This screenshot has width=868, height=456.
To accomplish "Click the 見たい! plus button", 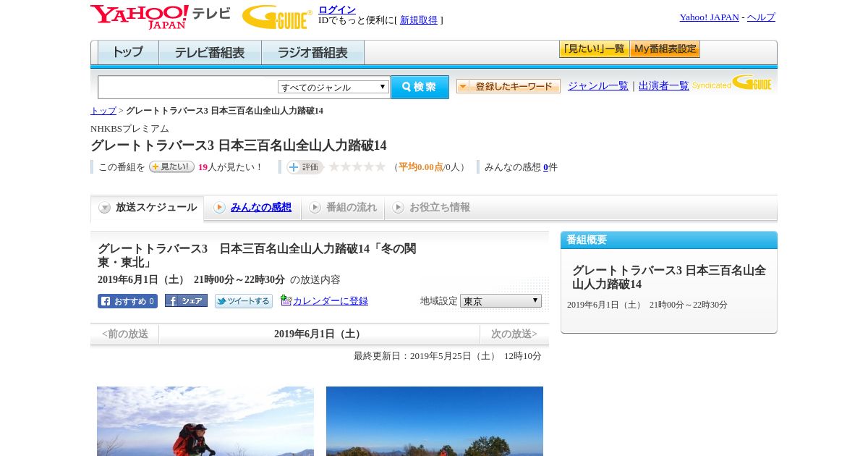I will tap(171, 166).
